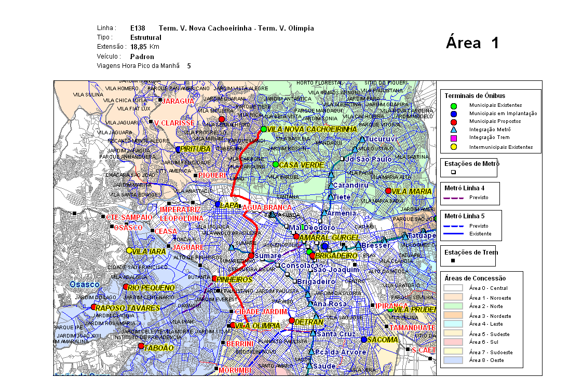Click the "Viagens Hora Pico da Manhã" label
Screen dimensions: 569x392
click(138, 66)
